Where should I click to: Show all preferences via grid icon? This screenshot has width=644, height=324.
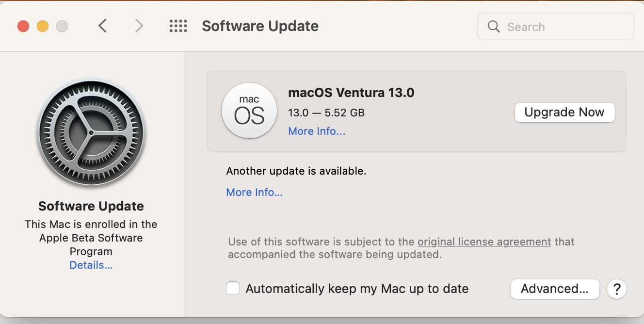pyautogui.click(x=178, y=26)
